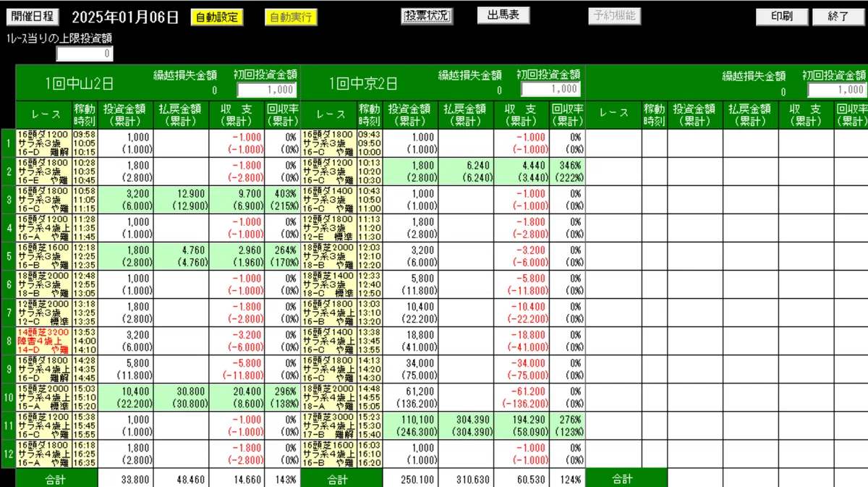Click the 30,800 payout cell in 中山

tap(182, 397)
